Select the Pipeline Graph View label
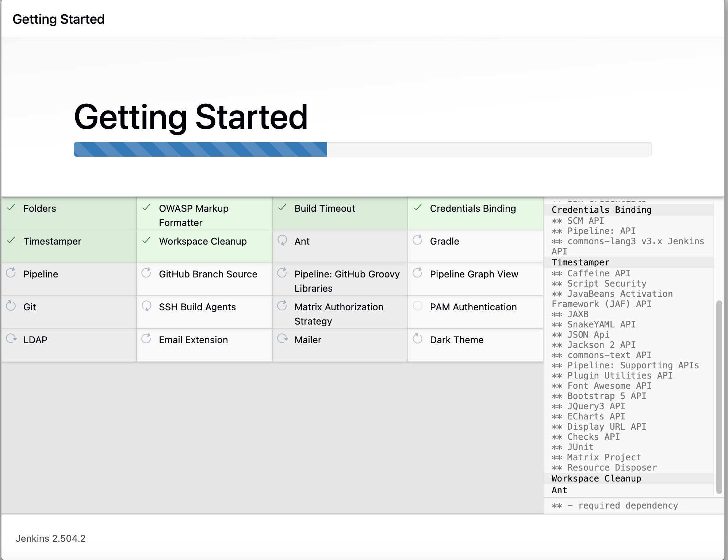Screen dimensions: 728x560 click(474, 274)
